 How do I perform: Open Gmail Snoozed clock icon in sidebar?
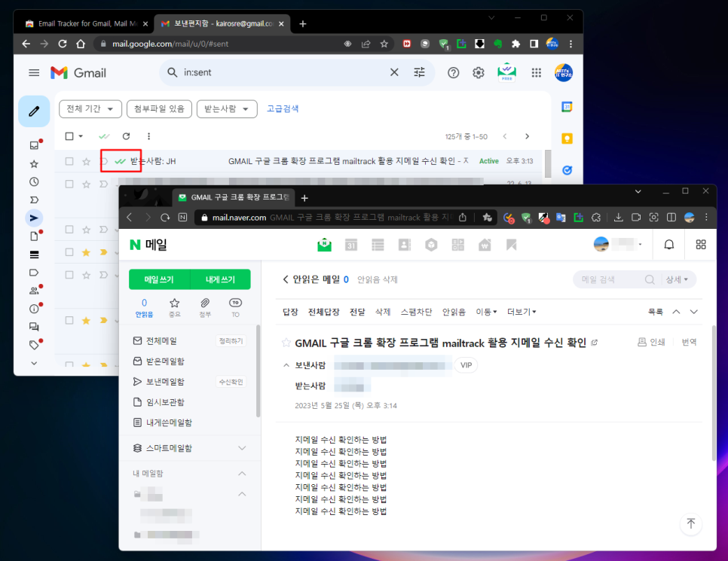click(x=34, y=182)
